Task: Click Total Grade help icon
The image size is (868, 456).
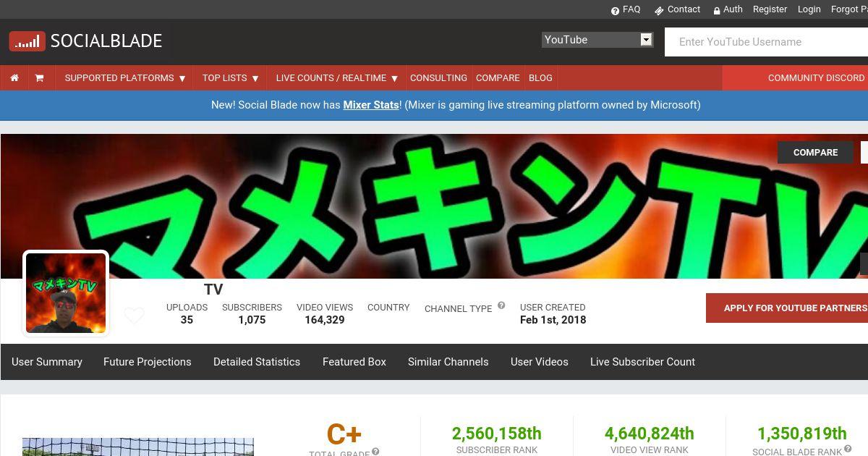Action: [375, 452]
